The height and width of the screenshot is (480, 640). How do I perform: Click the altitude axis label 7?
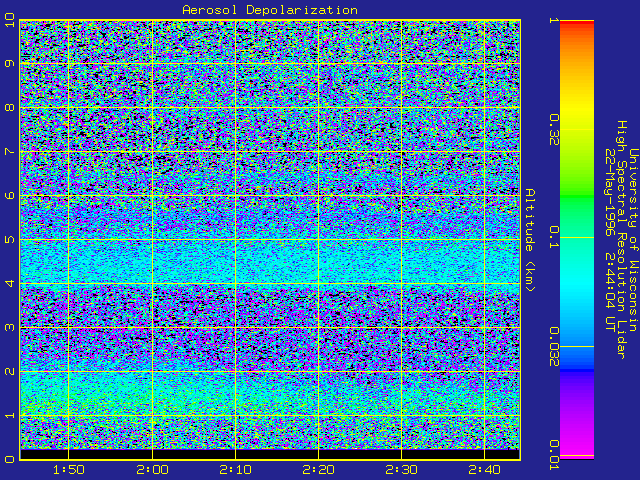[9, 151]
